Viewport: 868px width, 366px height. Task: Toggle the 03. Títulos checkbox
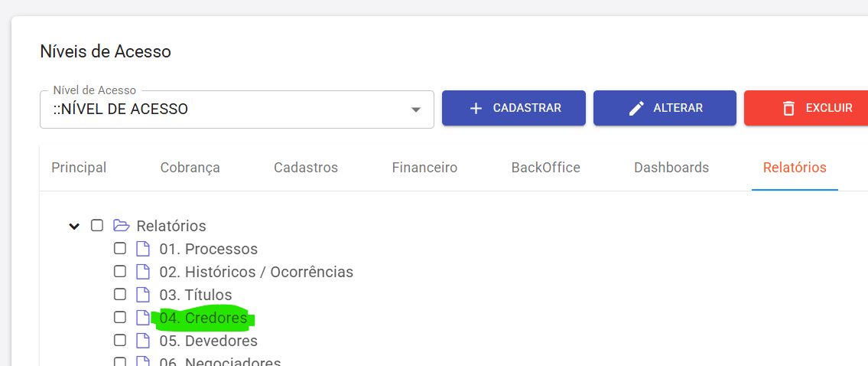coord(120,295)
